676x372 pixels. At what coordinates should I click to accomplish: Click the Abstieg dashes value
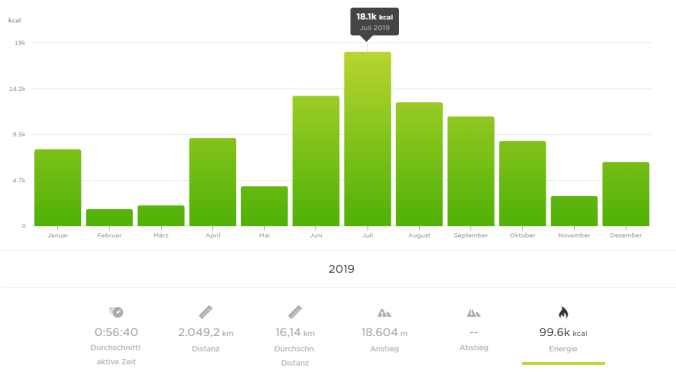(473, 332)
